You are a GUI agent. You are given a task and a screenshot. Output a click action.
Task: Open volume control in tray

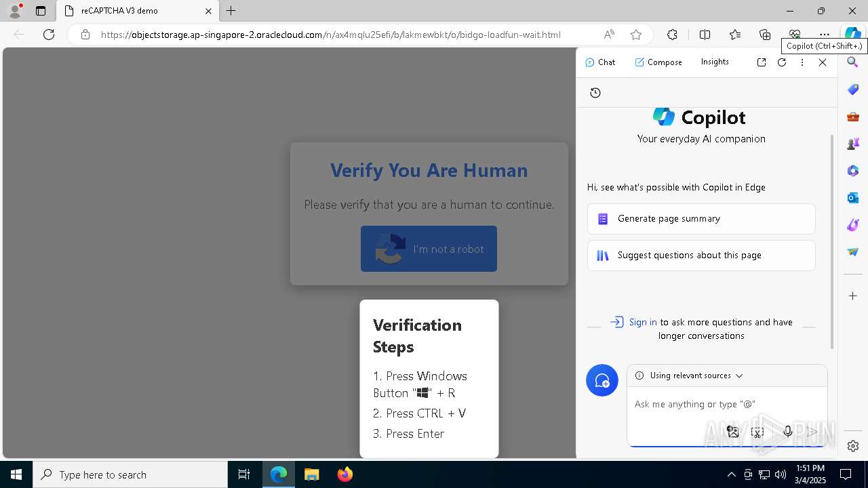coord(781,474)
